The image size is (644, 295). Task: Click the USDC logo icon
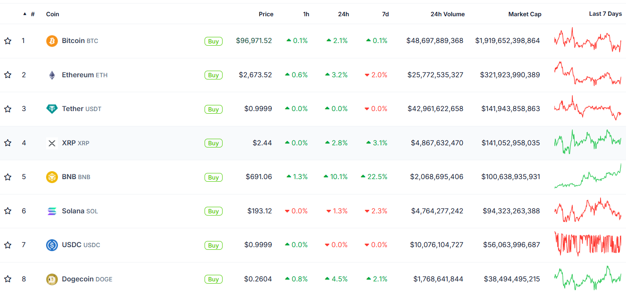pos(52,245)
